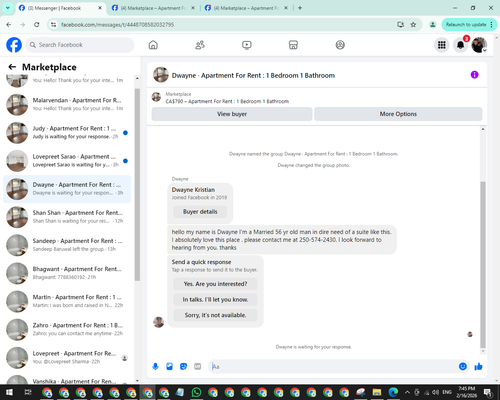Navigate back in the browser
The image size is (500, 400).
pyautogui.click(x=9, y=24)
